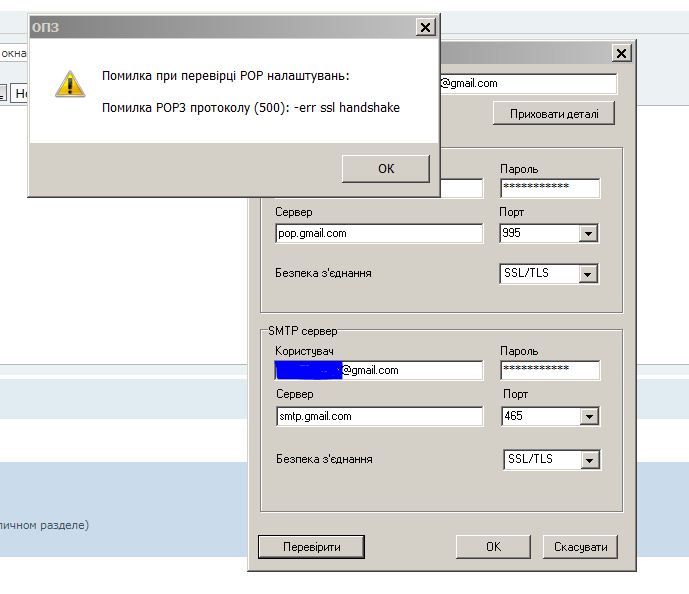Click the pop.gmail.com server field
Image resolution: width=689 pixels, height=594 pixels.
[379, 233]
